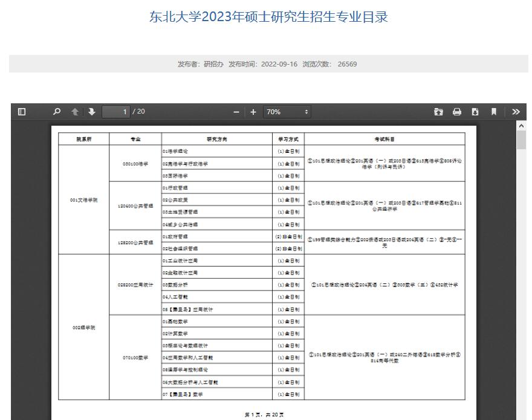Click the page title 东北大学2023年硕士研究生招生专业目录
The height and width of the screenshot is (420, 532).
click(x=268, y=17)
